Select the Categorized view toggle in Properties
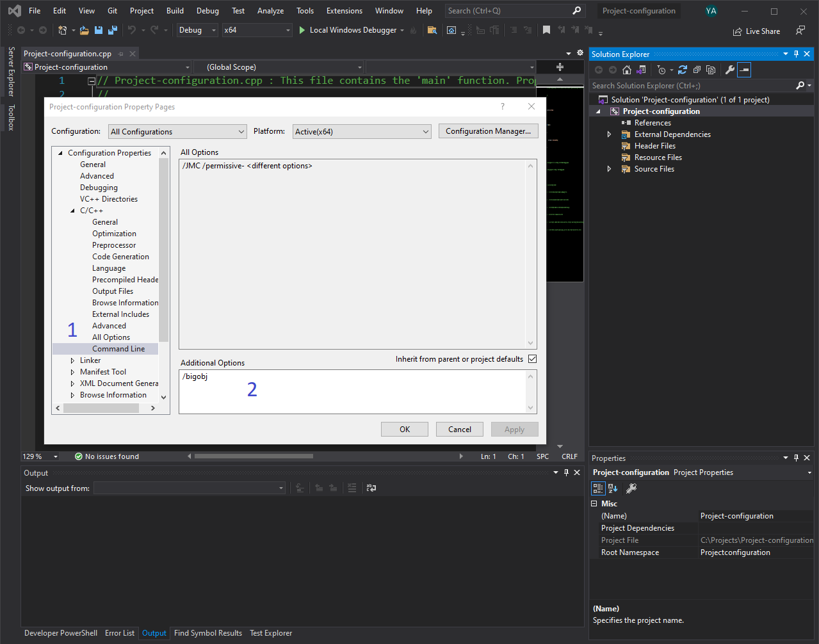The image size is (819, 644). point(598,488)
